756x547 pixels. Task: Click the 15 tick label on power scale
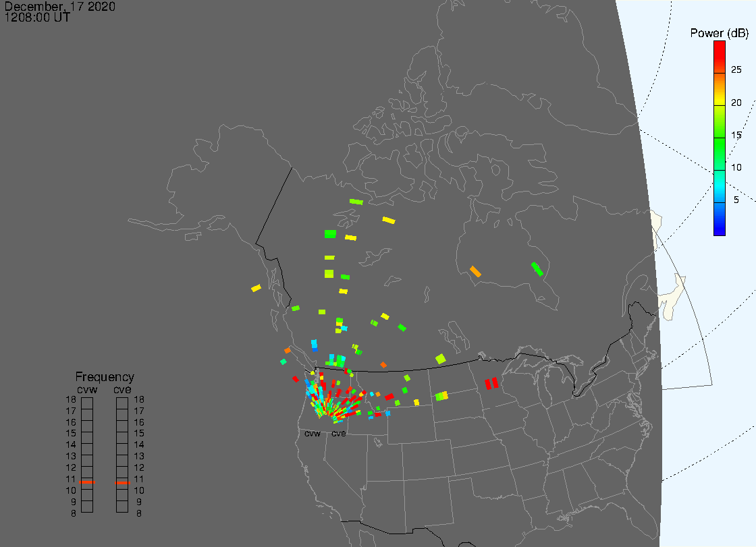point(736,135)
